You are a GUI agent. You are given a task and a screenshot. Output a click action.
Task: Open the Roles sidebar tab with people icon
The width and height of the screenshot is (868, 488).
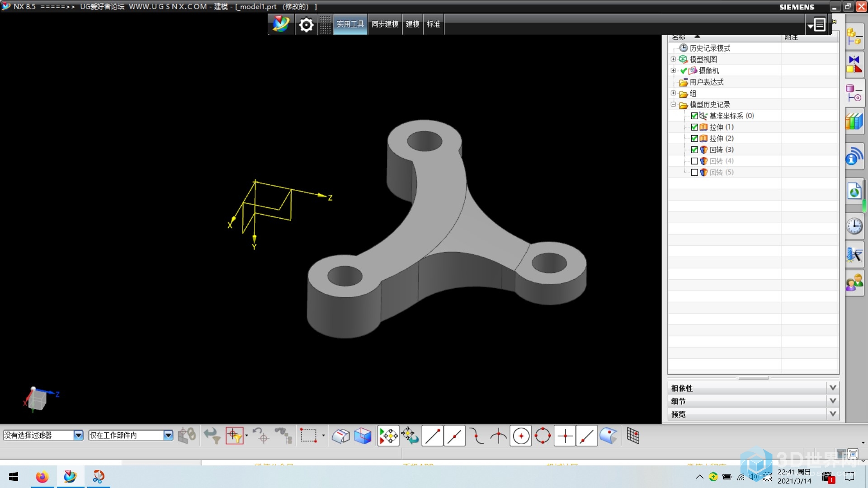[854, 282]
